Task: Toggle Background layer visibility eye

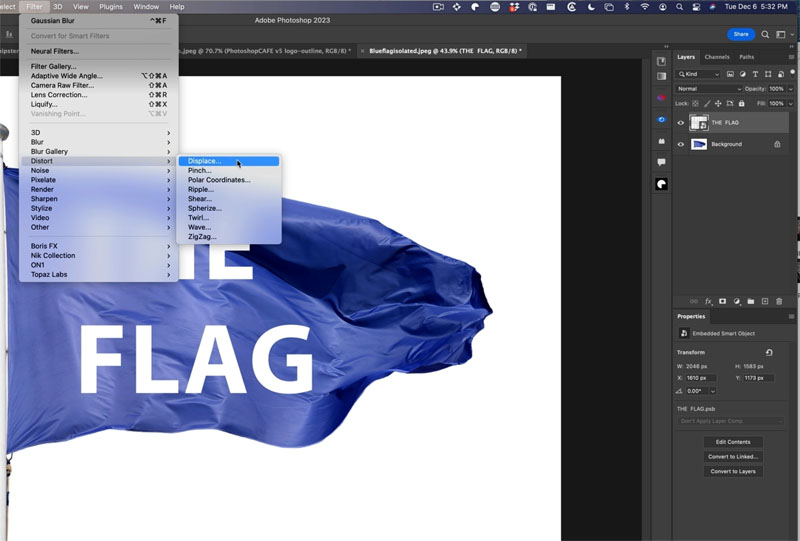Action: [x=681, y=144]
